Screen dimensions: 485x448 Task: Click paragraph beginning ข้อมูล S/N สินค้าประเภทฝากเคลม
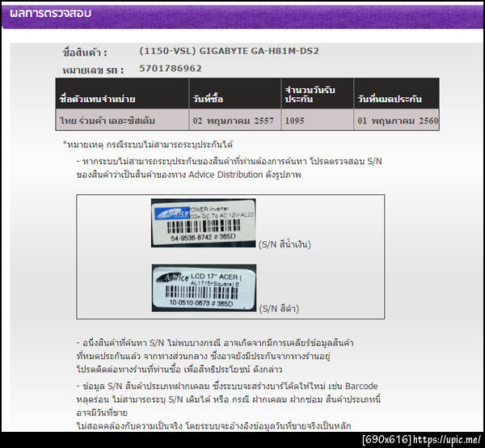click(229, 406)
